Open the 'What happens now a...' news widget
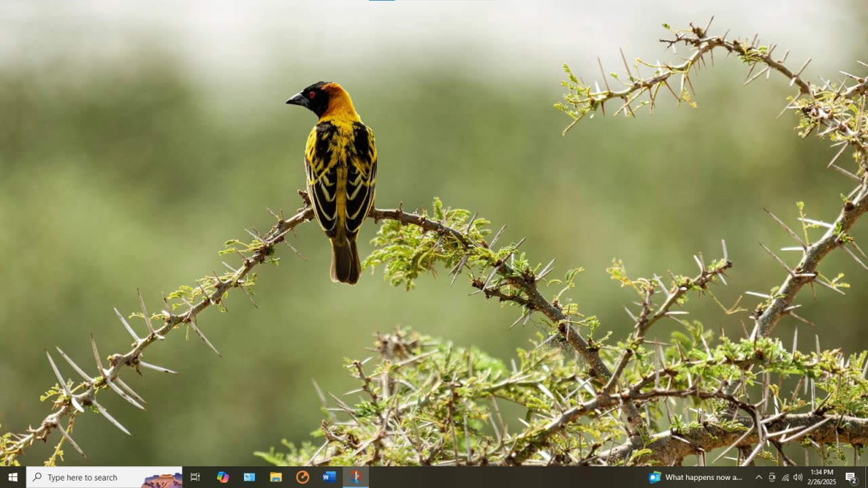 (696, 477)
